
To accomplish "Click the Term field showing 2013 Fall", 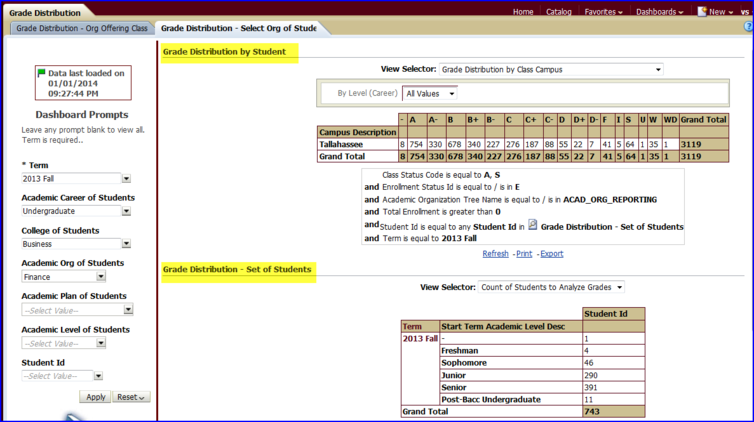I will [71, 179].
